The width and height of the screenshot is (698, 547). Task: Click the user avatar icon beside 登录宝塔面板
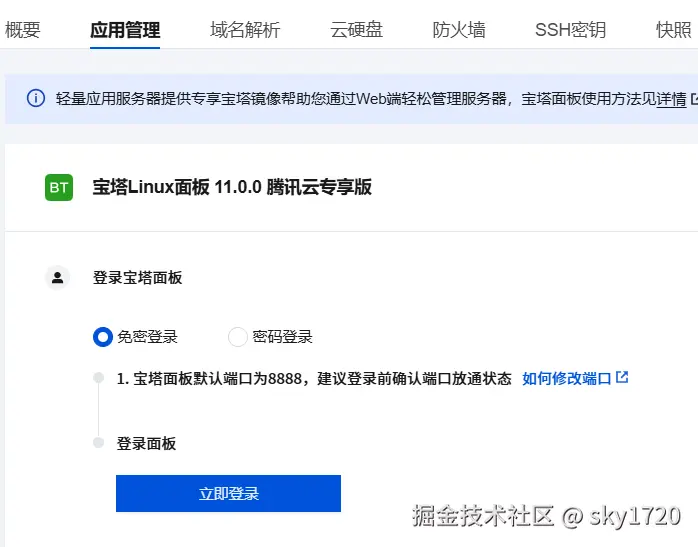tap(58, 278)
